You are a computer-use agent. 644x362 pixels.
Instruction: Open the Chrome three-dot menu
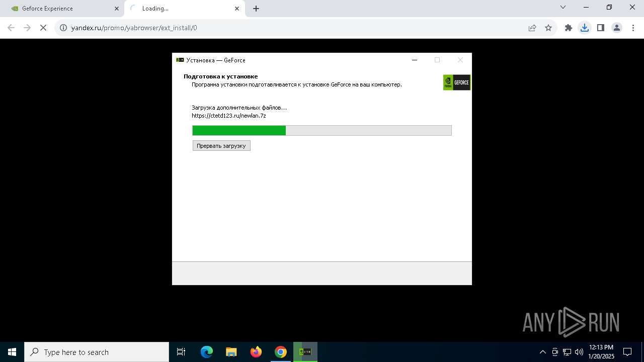[633, 28]
